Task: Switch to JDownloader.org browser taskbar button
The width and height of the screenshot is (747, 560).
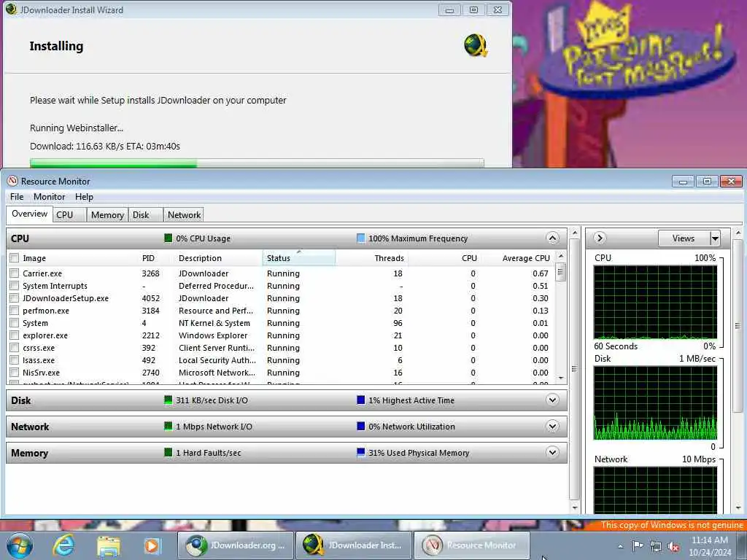Action: coord(236,545)
